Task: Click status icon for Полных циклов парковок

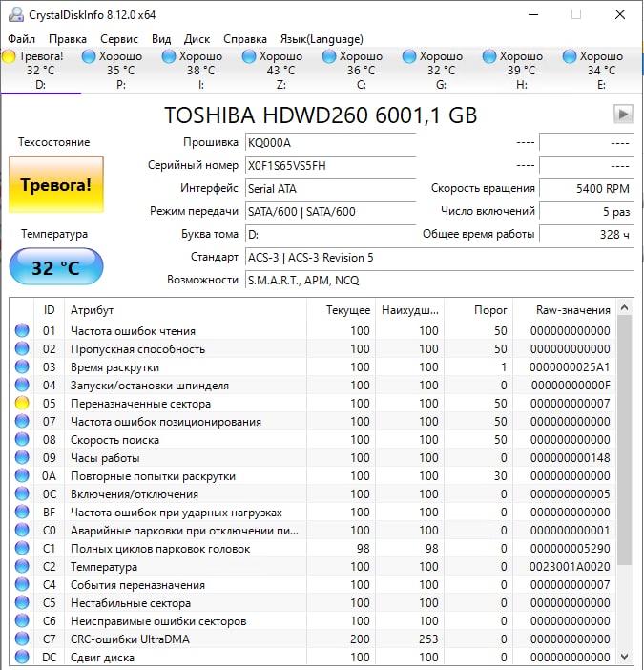Action: tap(22, 548)
